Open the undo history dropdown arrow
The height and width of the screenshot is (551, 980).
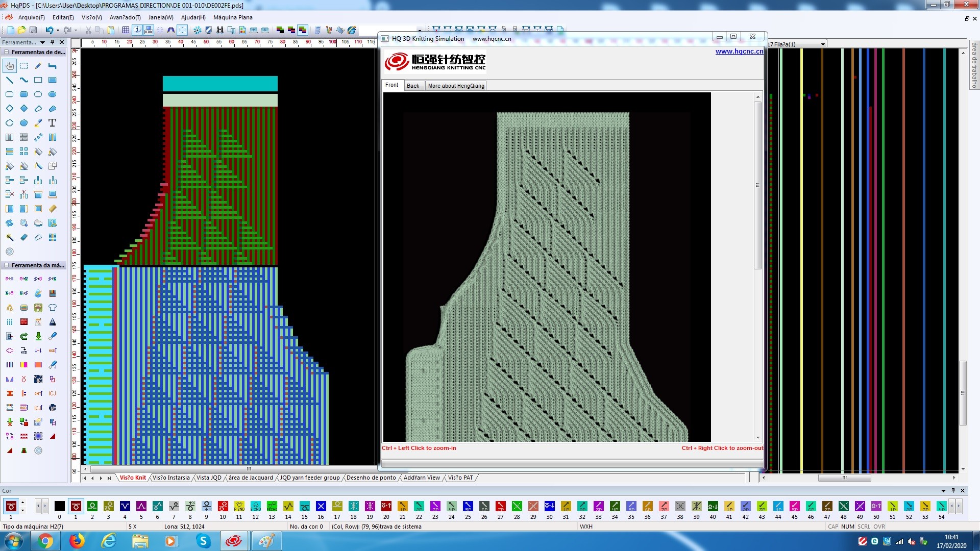[x=58, y=30]
